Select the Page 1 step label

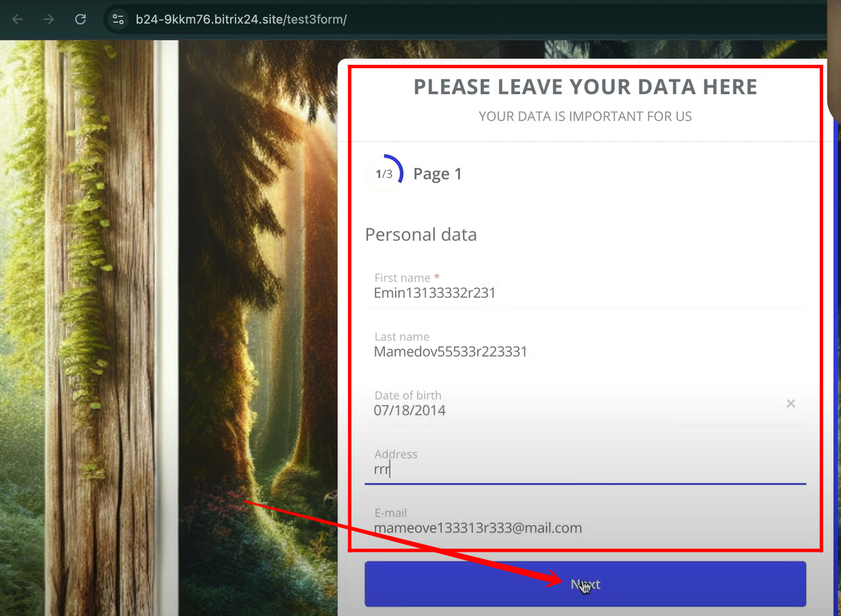pos(438,174)
